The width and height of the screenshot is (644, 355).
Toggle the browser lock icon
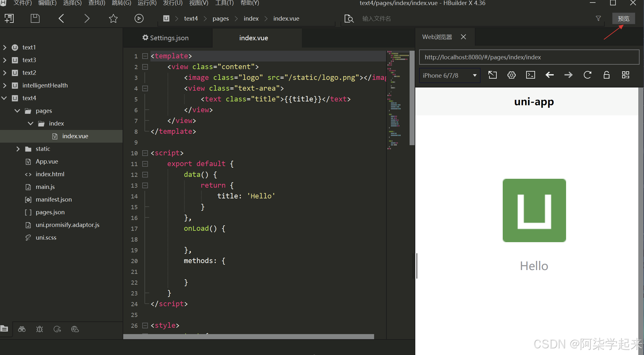point(607,75)
